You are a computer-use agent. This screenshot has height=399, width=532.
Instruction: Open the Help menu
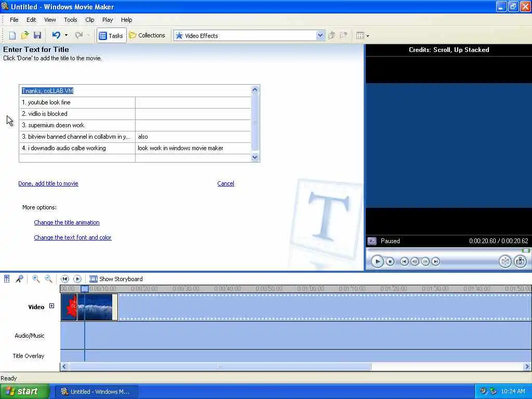tap(127, 20)
